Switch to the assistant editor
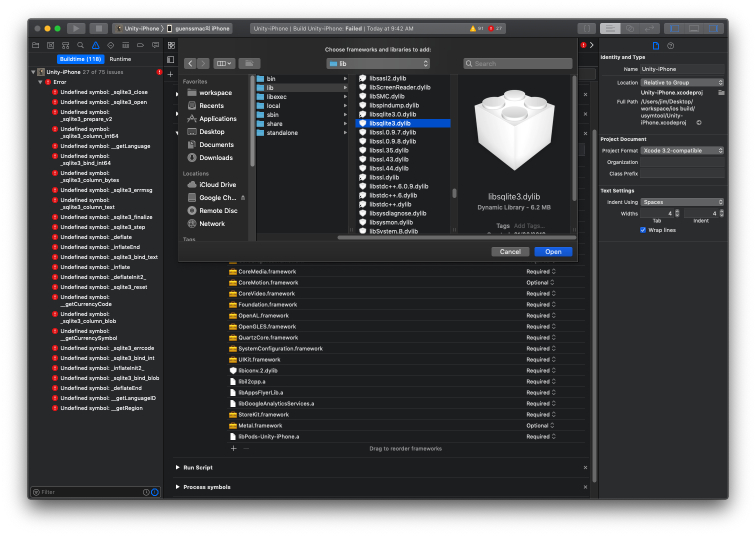756x536 pixels. click(630, 28)
